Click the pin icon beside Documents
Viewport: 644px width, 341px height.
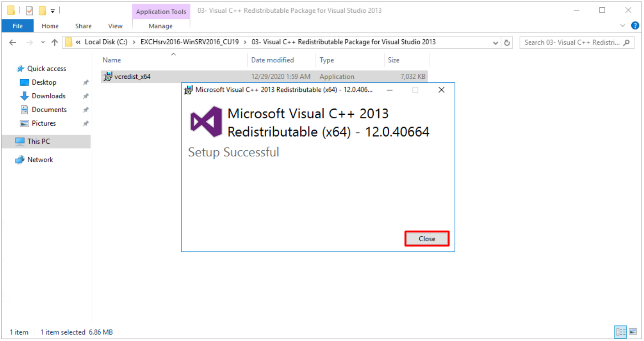click(86, 110)
